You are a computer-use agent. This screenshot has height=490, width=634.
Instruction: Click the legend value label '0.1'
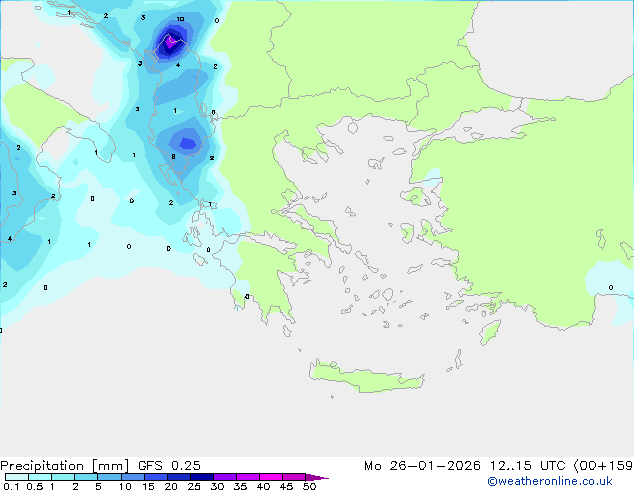click(x=11, y=486)
